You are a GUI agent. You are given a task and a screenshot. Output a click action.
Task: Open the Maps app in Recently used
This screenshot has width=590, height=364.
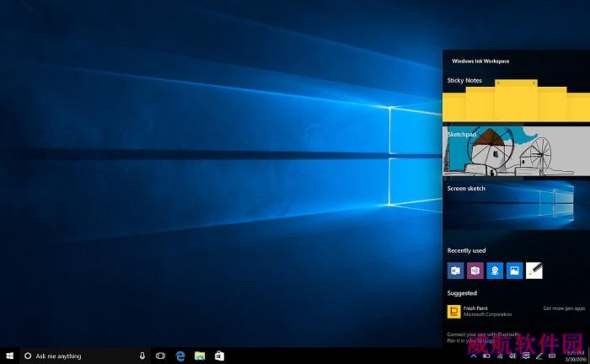tap(495, 270)
